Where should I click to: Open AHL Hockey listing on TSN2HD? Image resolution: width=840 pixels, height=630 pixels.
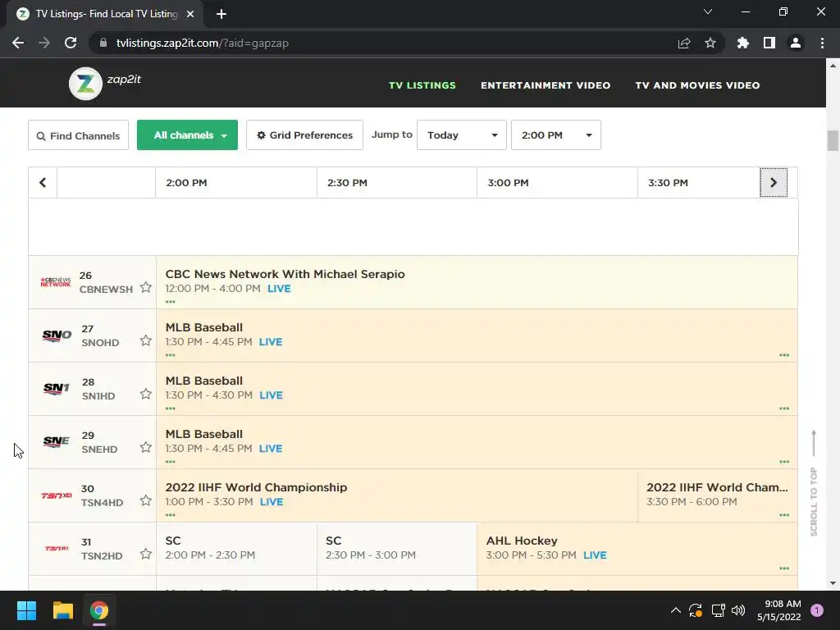coord(522,541)
